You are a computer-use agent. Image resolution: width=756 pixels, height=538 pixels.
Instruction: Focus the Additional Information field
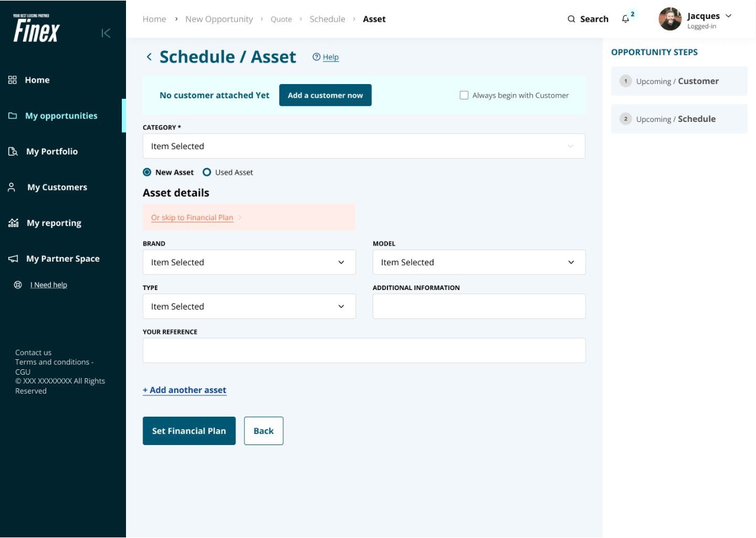[x=479, y=307]
